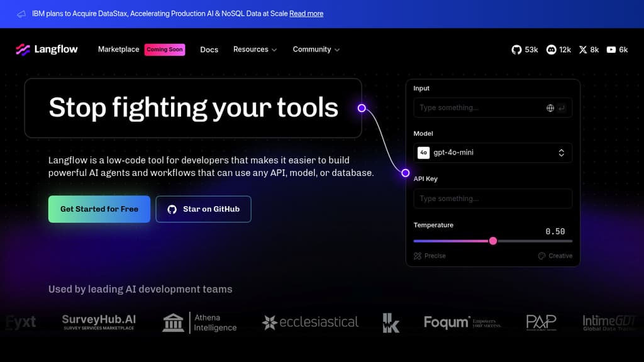This screenshot has height=362, width=644.
Task: Click the Marketplace menu item
Action: (x=118, y=49)
